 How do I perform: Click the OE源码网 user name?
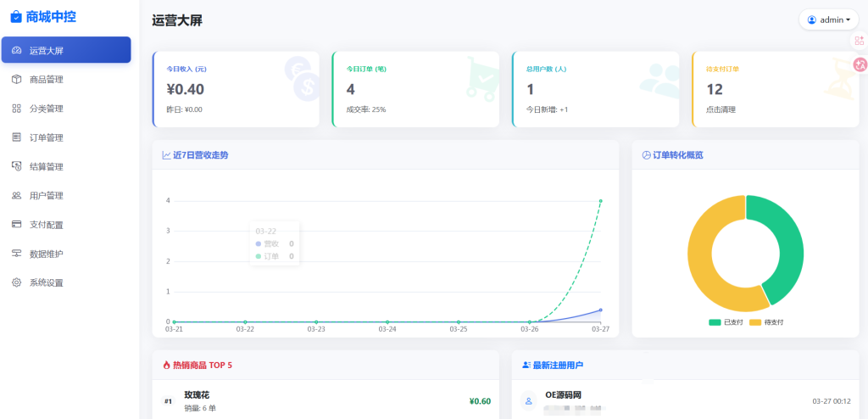(563, 395)
